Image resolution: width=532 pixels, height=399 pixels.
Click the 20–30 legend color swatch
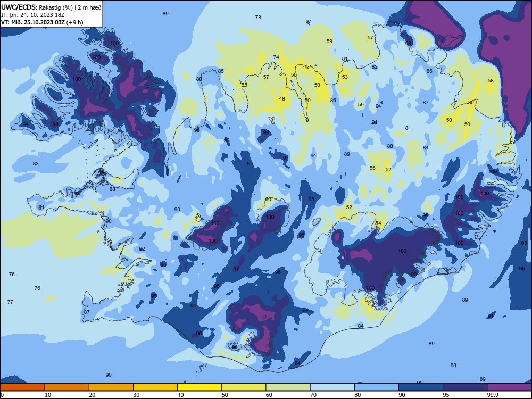pyautogui.click(x=111, y=387)
